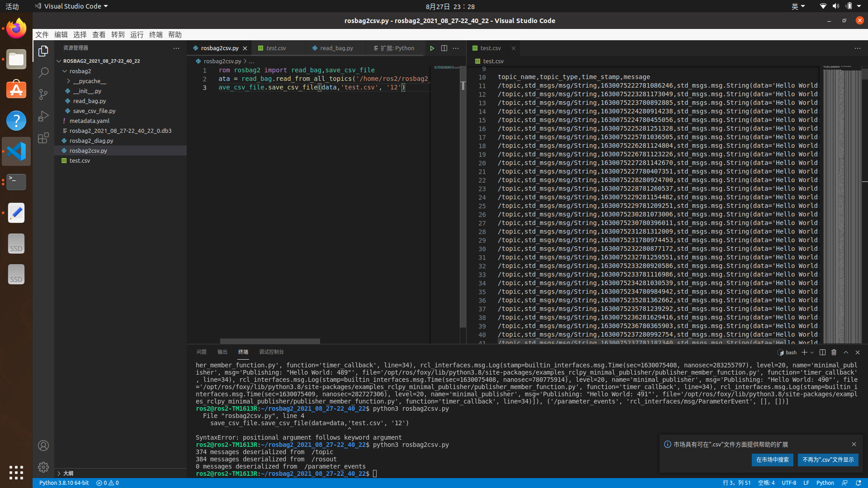Run Python file play button
Image resolution: width=868 pixels, height=488 pixels.
[x=432, y=48]
